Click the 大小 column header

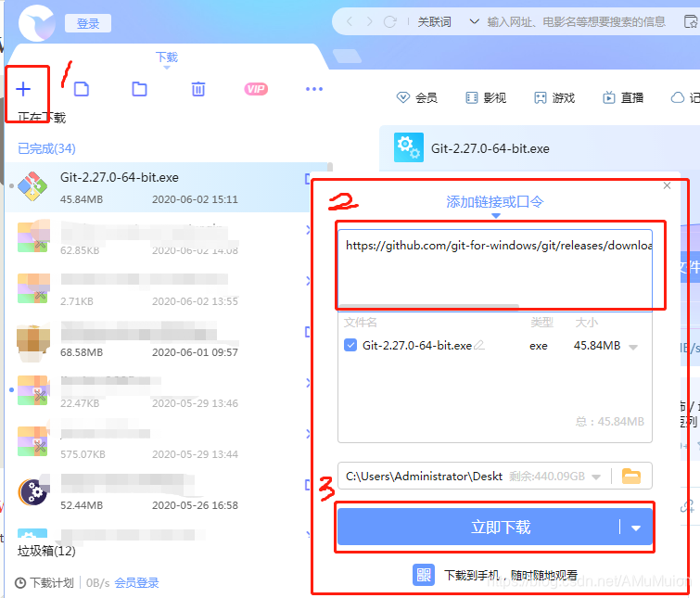coord(587,323)
